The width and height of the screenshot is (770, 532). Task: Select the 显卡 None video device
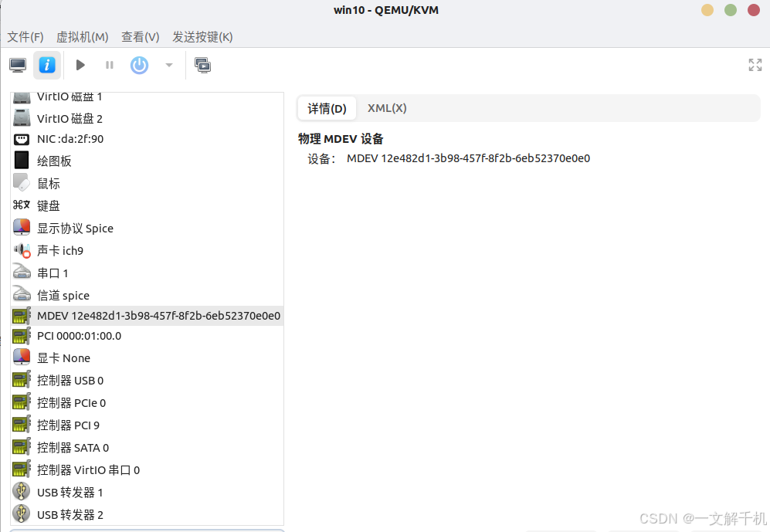click(64, 357)
